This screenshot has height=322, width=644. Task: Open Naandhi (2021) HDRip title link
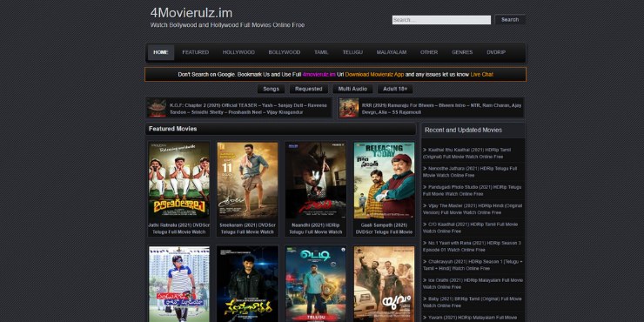[315, 229]
